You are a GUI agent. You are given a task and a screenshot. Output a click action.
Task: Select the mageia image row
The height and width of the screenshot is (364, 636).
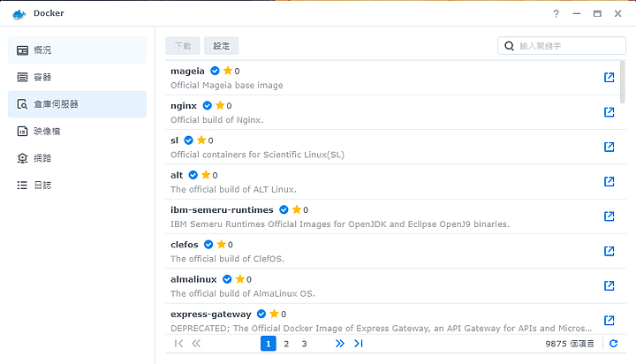point(396,78)
